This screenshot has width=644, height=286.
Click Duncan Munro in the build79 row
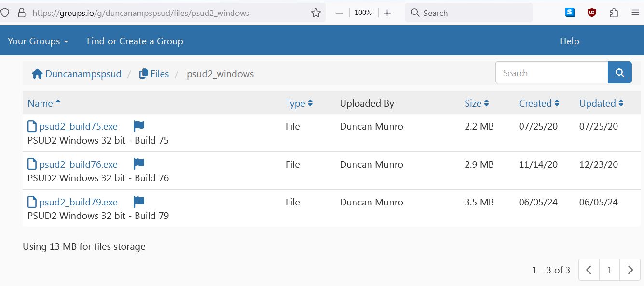tap(371, 202)
